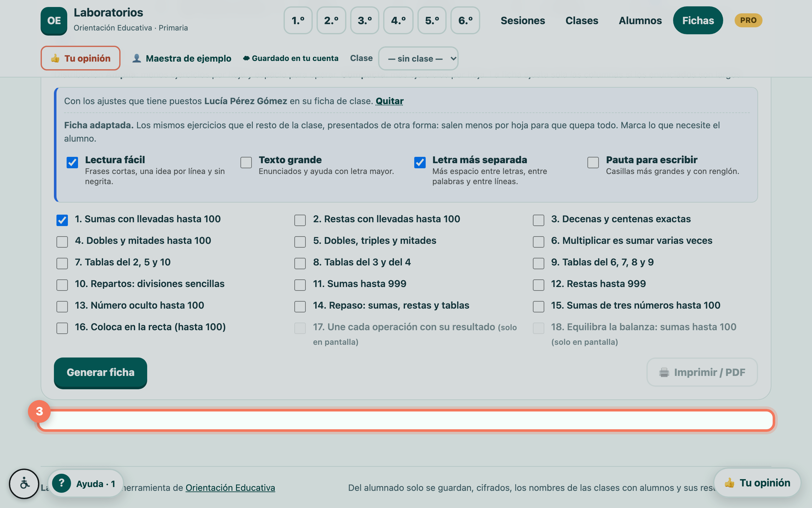Open Tu opinión button in the top toolbar
The width and height of the screenshot is (812, 508).
click(x=81, y=58)
